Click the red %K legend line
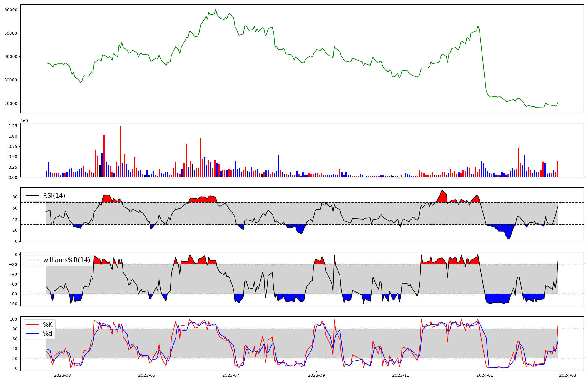588x382 pixels. click(x=32, y=325)
